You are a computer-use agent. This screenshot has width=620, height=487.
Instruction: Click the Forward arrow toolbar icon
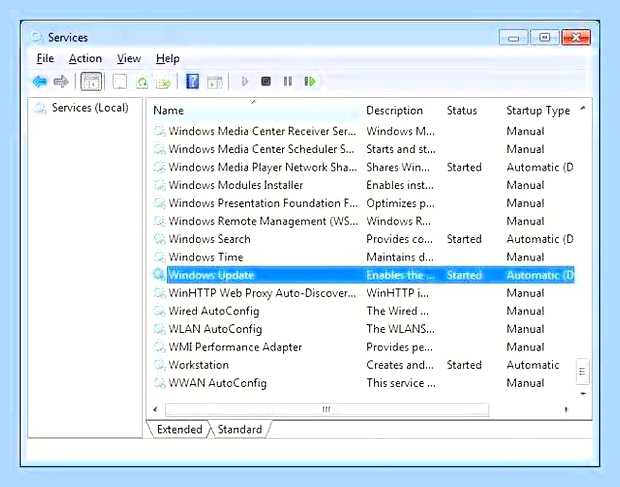(x=61, y=82)
